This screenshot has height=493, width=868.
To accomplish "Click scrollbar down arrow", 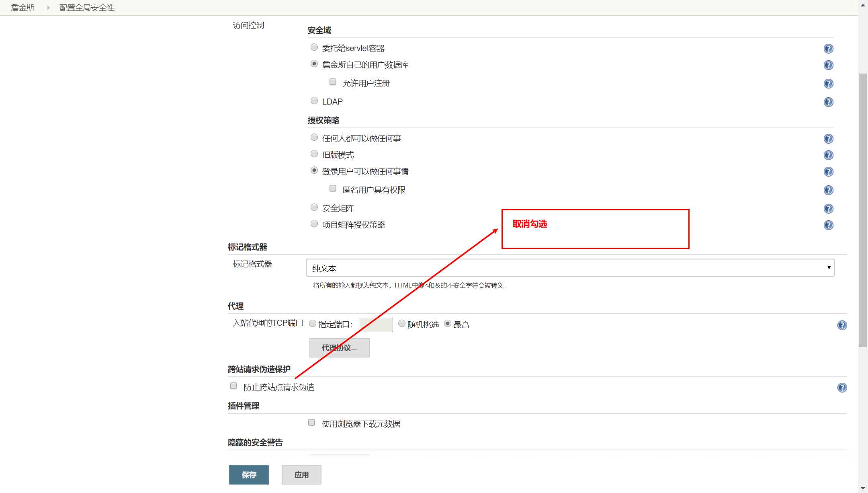I will click(863, 488).
